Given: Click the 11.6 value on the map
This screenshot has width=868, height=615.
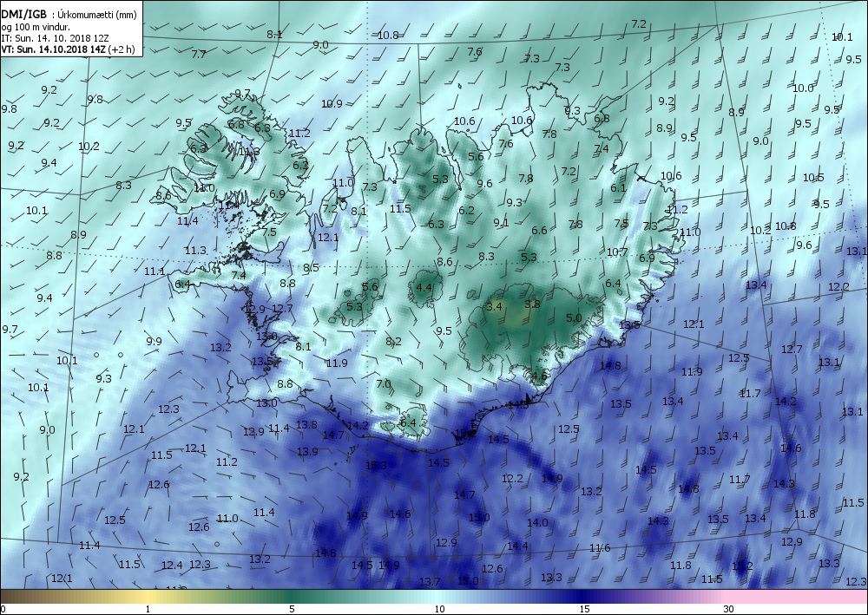Looking at the screenshot, I should coord(600,547).
